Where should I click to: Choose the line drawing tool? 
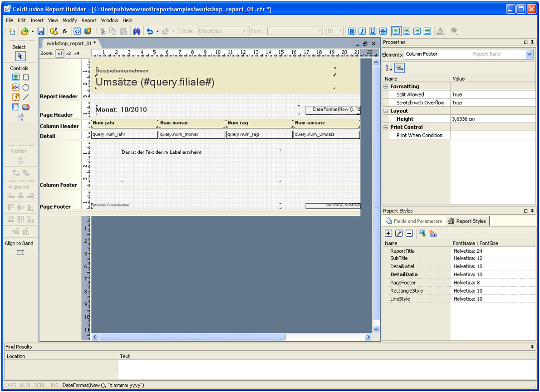(x=26, y=97)
